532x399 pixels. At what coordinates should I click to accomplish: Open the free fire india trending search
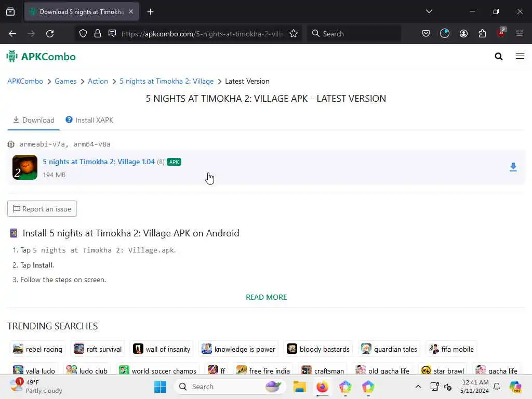(263, 370)
